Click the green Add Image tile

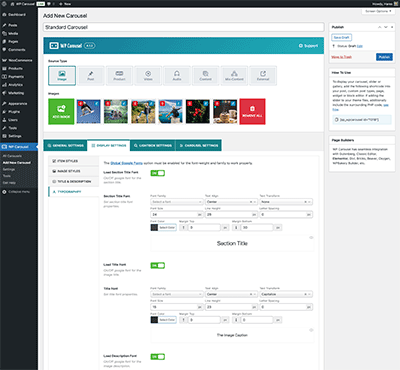point(61,111)
